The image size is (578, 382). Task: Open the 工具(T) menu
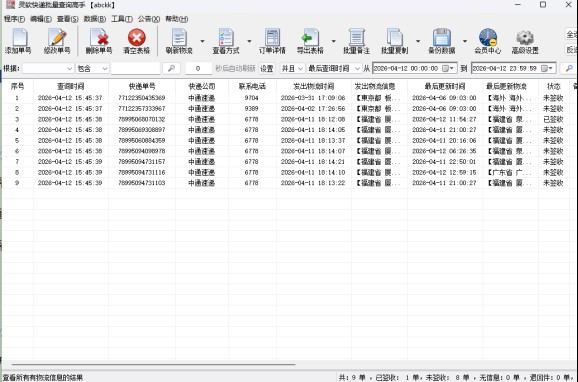(122, 19)
